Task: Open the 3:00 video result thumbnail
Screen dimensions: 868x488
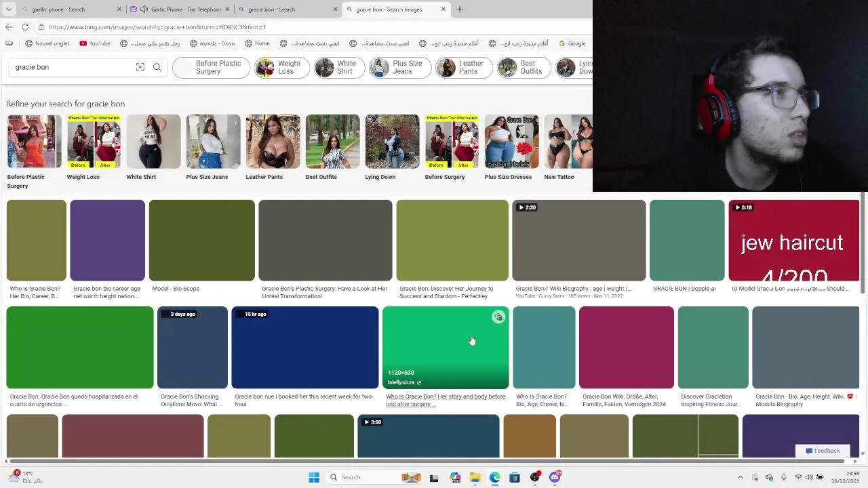Action: click(429, 436)
